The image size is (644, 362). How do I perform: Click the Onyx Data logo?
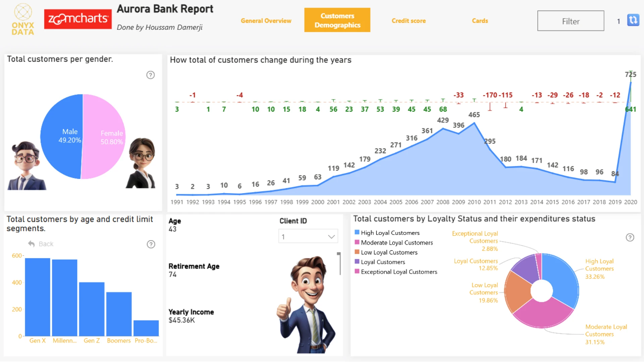(23, 19)
